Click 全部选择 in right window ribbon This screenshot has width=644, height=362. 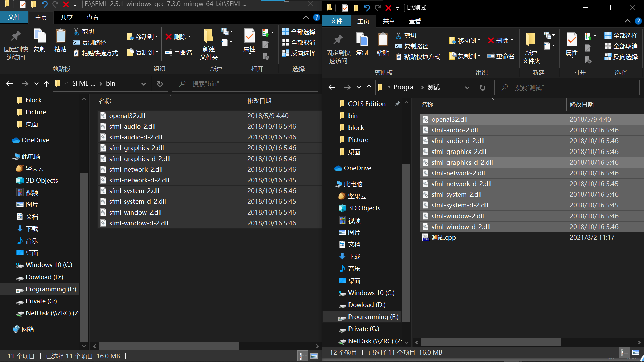point(621,35)
